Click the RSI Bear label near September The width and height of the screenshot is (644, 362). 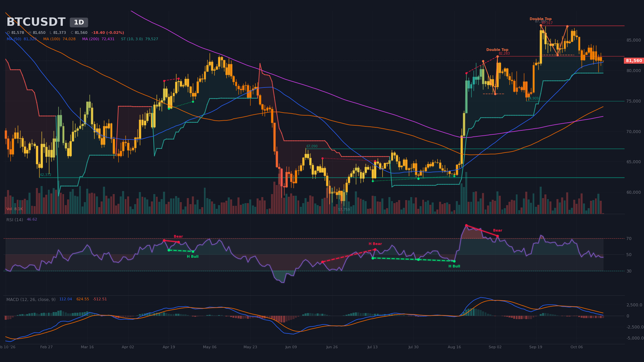497,230
